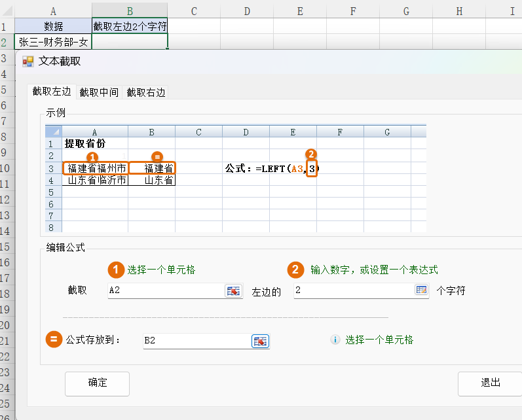Click orange step 1 badge in 编辑公式
The image size is (522, 420).
click(x=116, y=270)
